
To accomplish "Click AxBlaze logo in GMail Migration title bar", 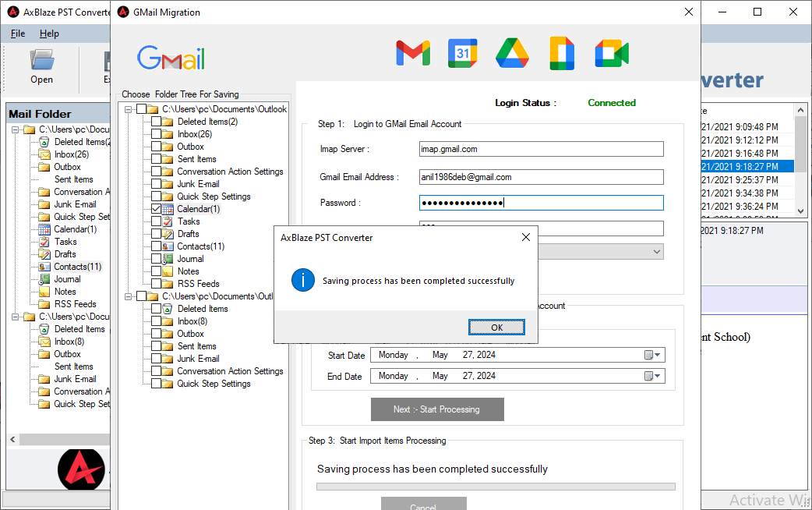I will 123,12.
